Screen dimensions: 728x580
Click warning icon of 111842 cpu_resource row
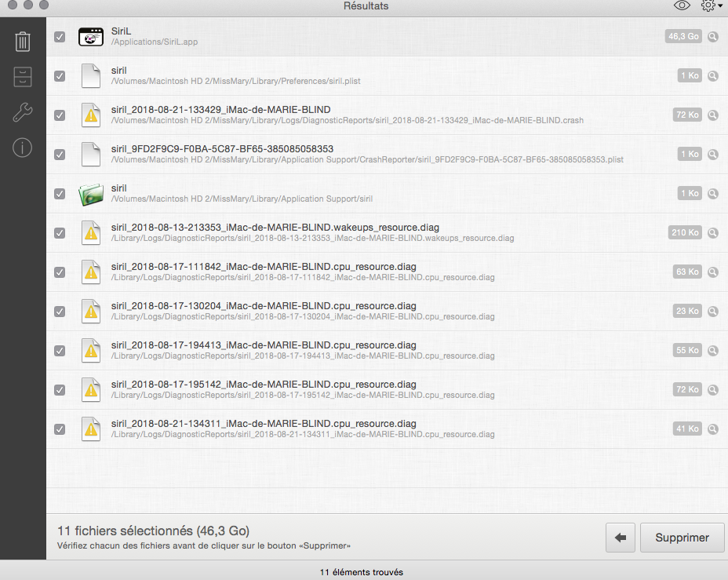pos(91,272)
